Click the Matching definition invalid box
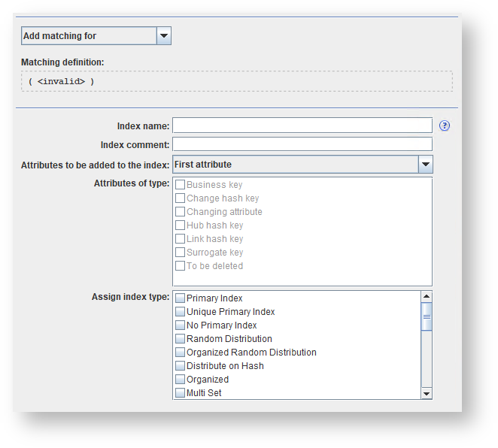Screen dimensions: 498x448 [x=236, y=81]
